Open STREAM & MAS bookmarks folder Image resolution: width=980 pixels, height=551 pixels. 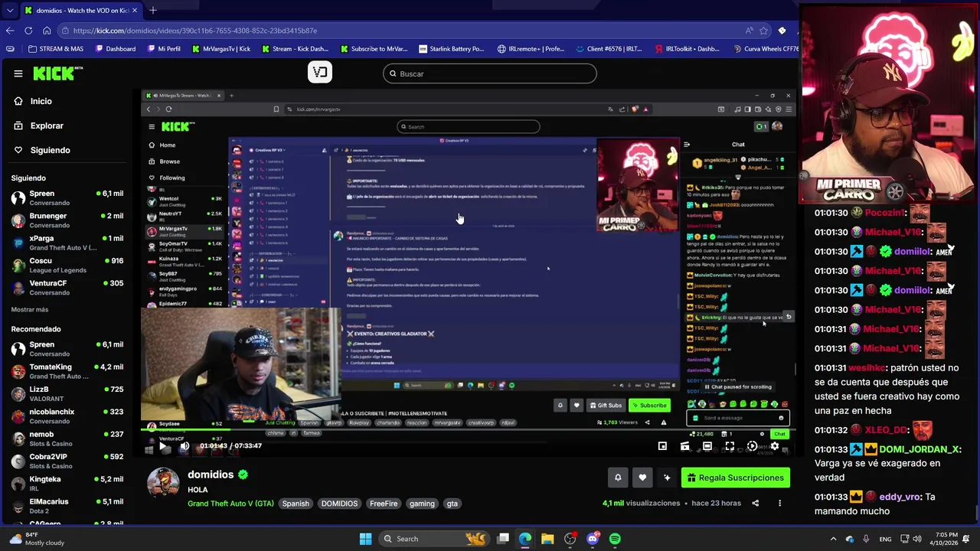55,49
